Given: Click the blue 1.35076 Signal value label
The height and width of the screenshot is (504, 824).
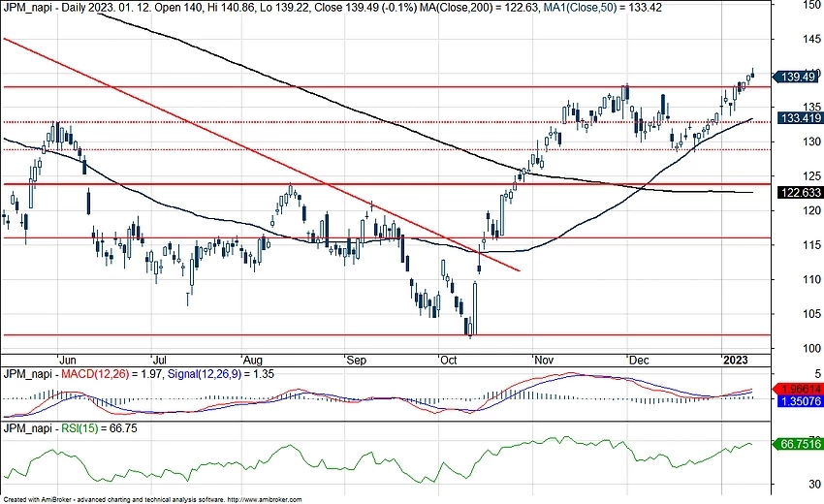Looking at the screenshot, I should (801, 401).
